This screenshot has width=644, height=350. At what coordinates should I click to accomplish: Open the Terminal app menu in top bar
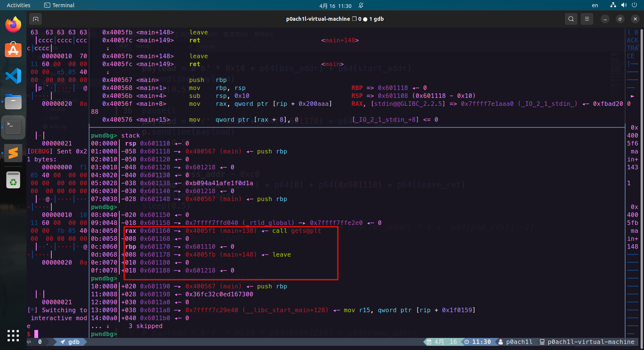(59, 5)
